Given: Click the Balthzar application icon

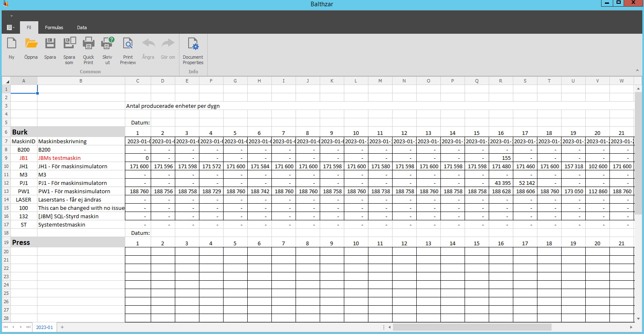Looking at the screenshot, I should point(5,4).
